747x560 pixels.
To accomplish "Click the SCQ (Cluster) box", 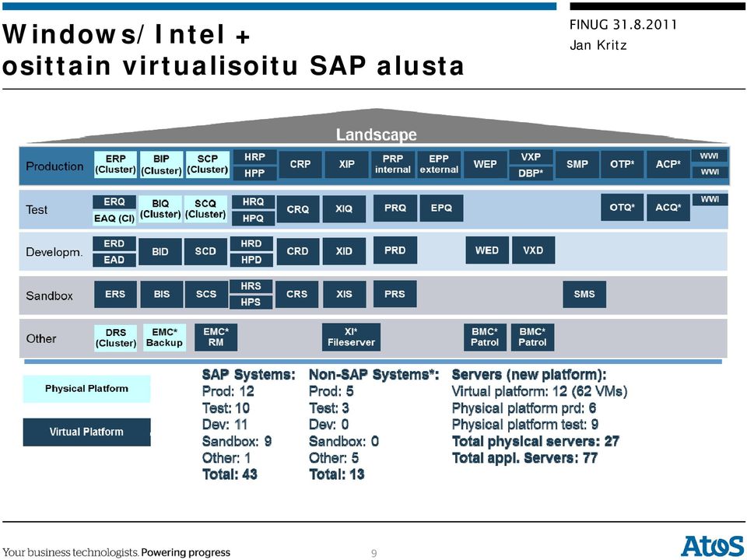I will point(205,209).
